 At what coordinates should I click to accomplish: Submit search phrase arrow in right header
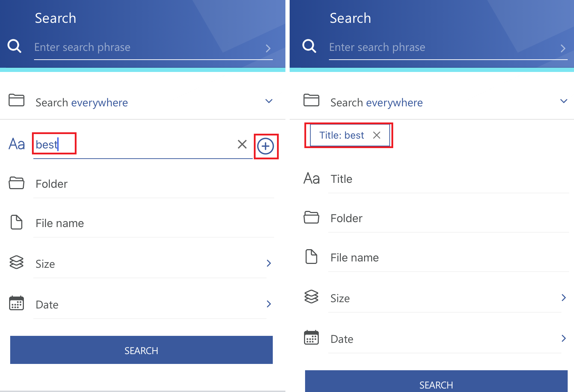[563, 48]
